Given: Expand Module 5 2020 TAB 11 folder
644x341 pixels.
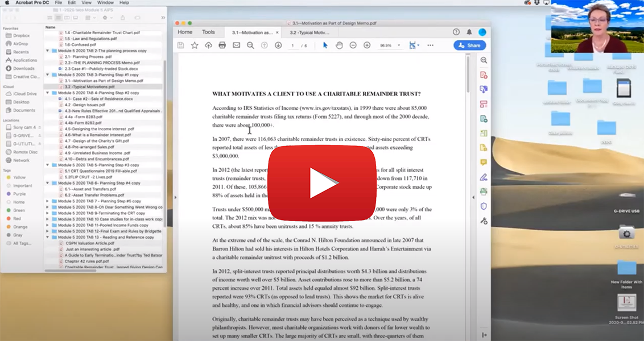Looking at the screenshot, I should pos(48,225).
